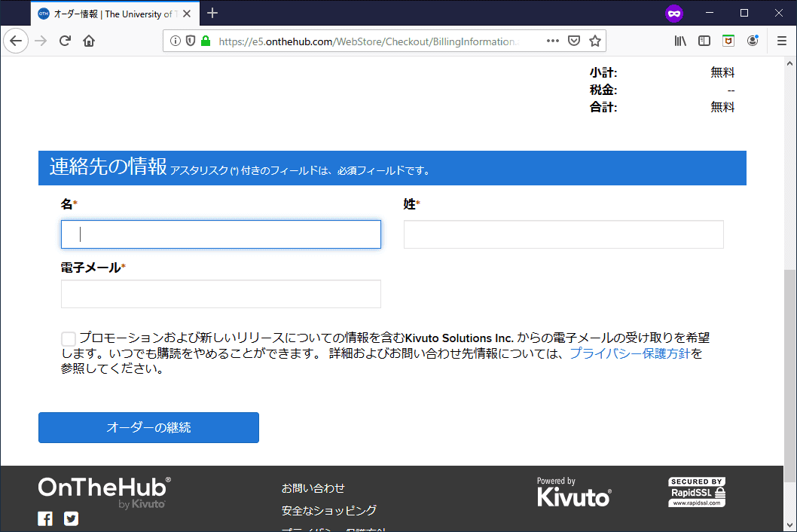Viewport: 797px width, 532px height.
Task: Open a new browser tab
Action: coord(212,14)
